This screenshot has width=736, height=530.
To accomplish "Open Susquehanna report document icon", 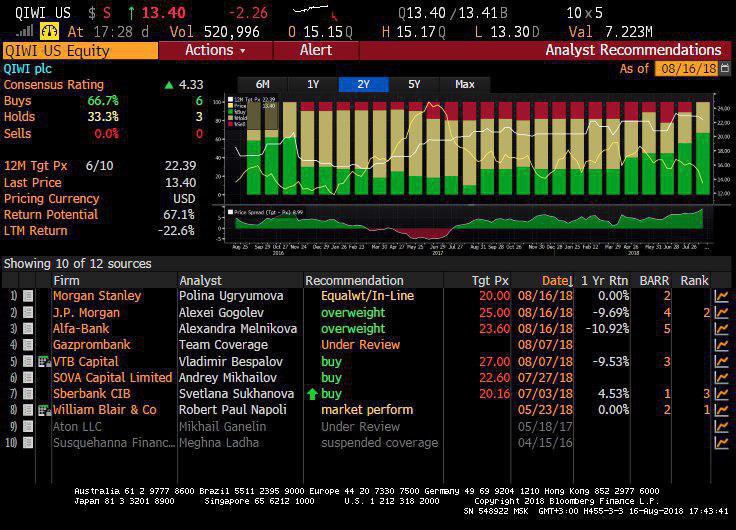I will 28,442.
